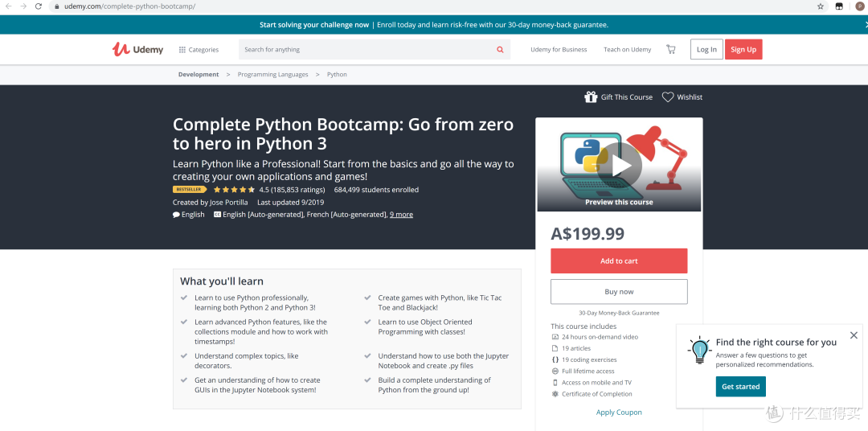
Task: Dismiss the top promotional banner
Action: 866,24
